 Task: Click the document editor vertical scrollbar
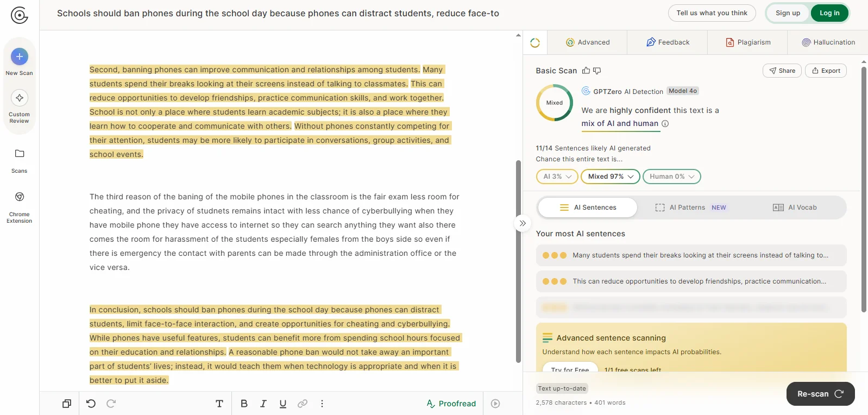click(x=518, y=261)
